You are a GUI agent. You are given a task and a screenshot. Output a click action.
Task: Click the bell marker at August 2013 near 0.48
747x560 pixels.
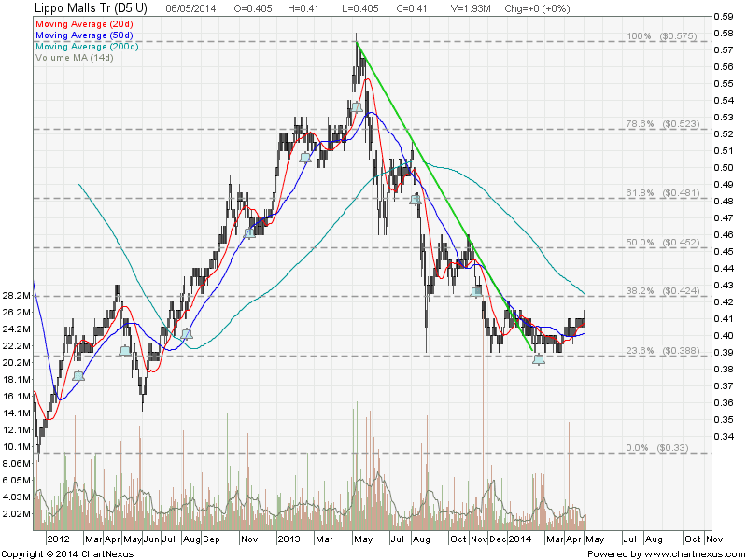click(x=416, y=200)
